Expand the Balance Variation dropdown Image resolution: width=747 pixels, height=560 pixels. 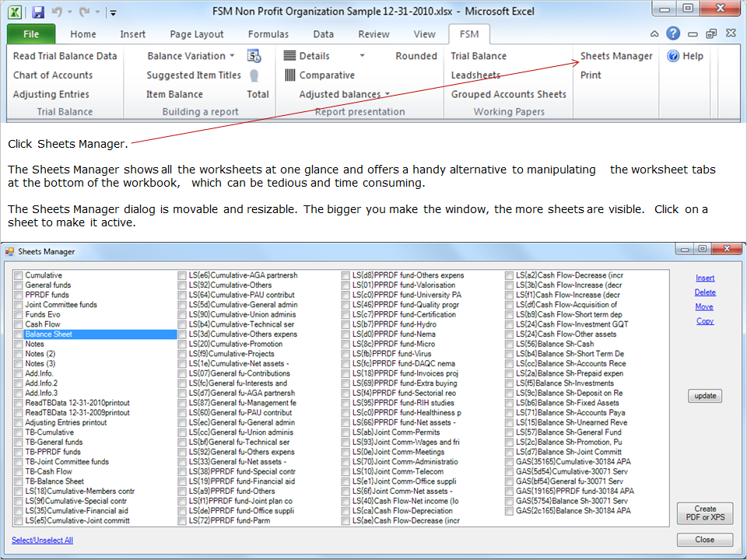click(232, 56)
